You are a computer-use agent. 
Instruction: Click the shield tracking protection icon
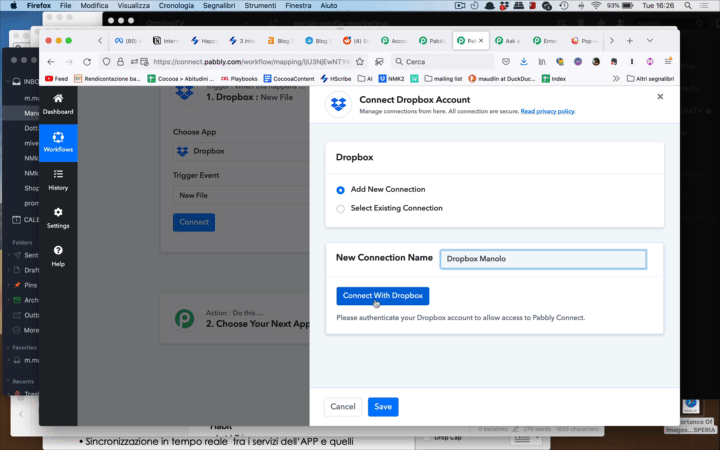pos(107,62)
